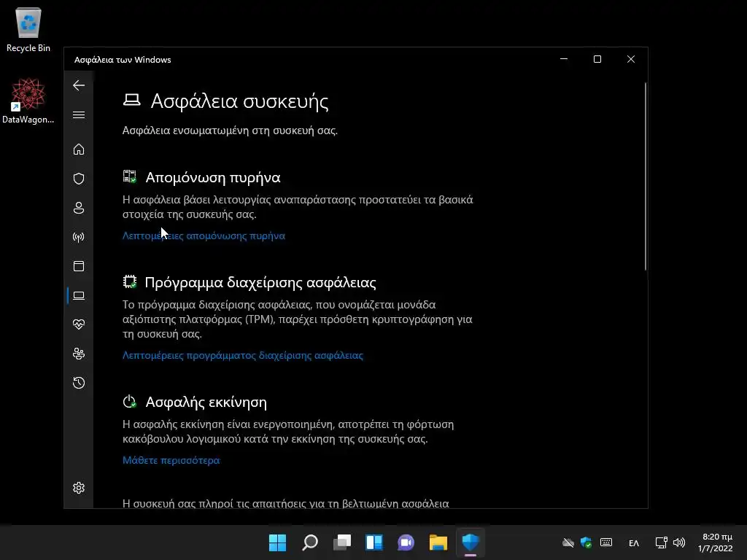747x560 pixels.
Task: Select Recycle Bin desktop icon
Action: click(28, 30)
